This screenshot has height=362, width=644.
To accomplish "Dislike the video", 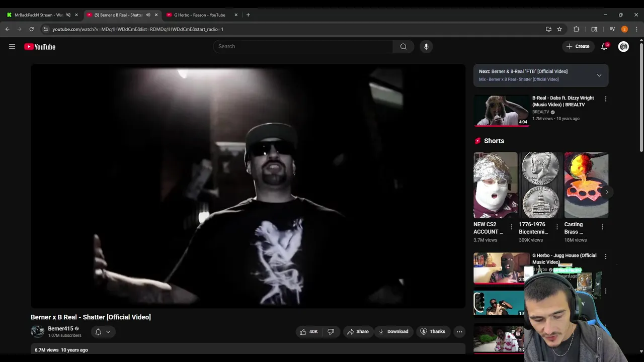I will (x=331, y=332).
